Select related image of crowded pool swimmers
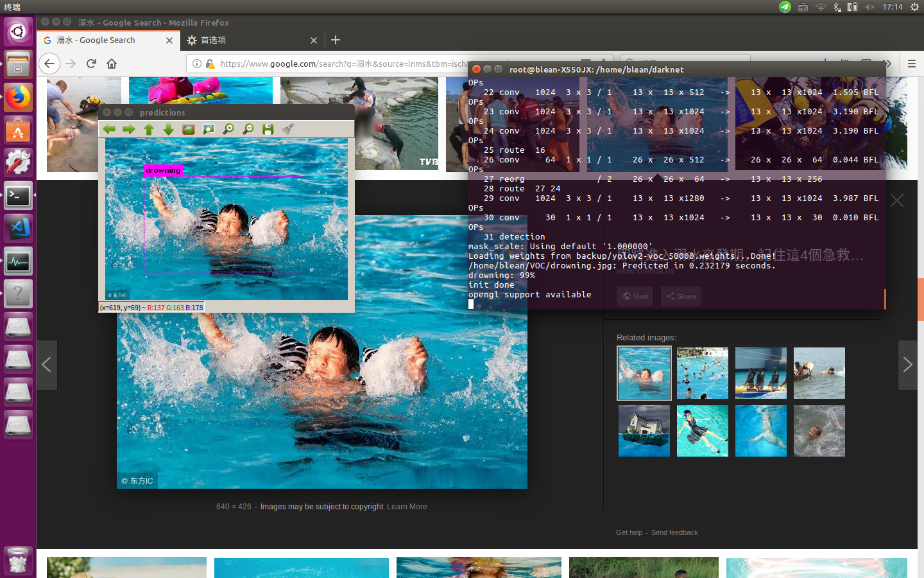This screenshot has height=578, width=924. click(703, 373)
